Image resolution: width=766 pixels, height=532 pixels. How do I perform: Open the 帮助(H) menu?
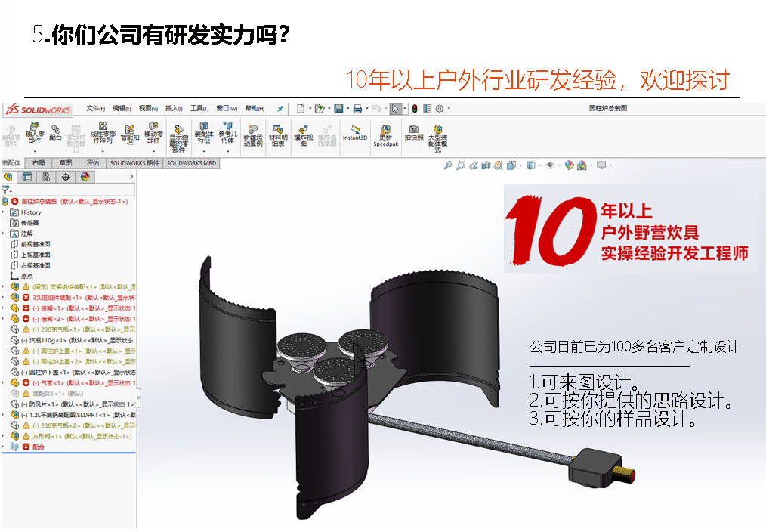tap(255, 109)
